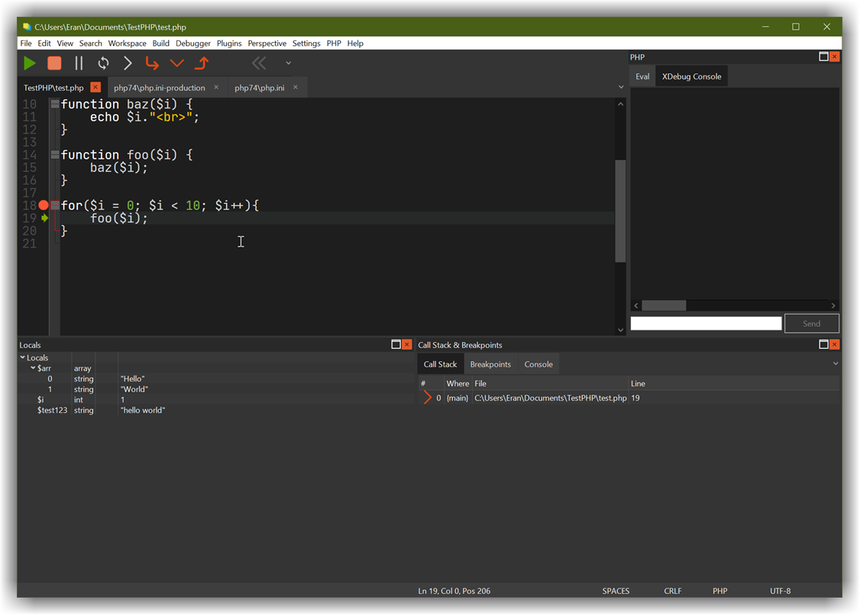Open the editor tab overflow chevron

point(621,87)
